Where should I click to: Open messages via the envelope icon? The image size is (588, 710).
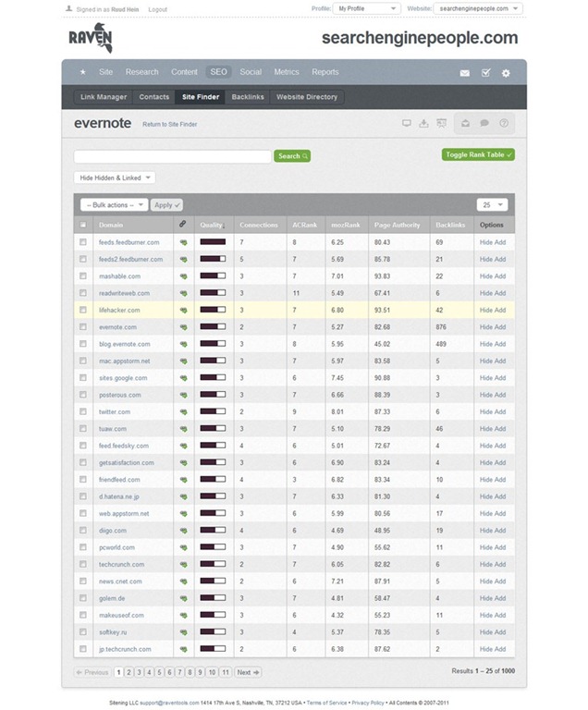(x=465, y=73)
